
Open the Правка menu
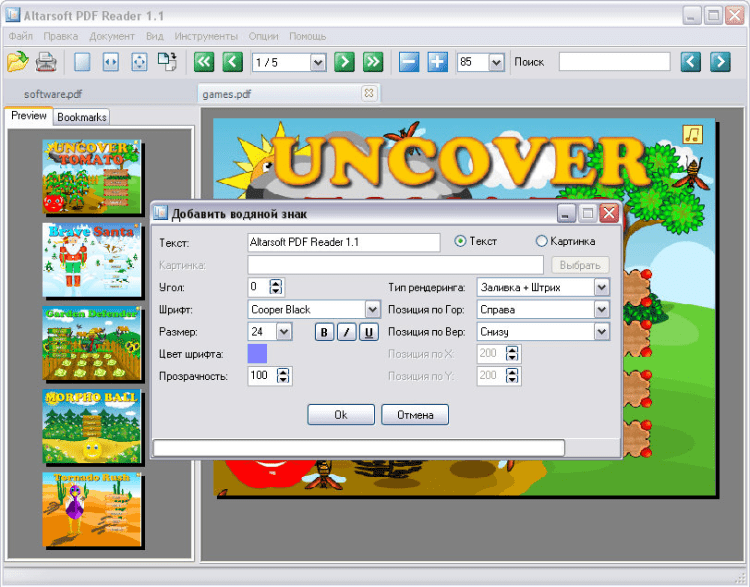coord(60,36)
